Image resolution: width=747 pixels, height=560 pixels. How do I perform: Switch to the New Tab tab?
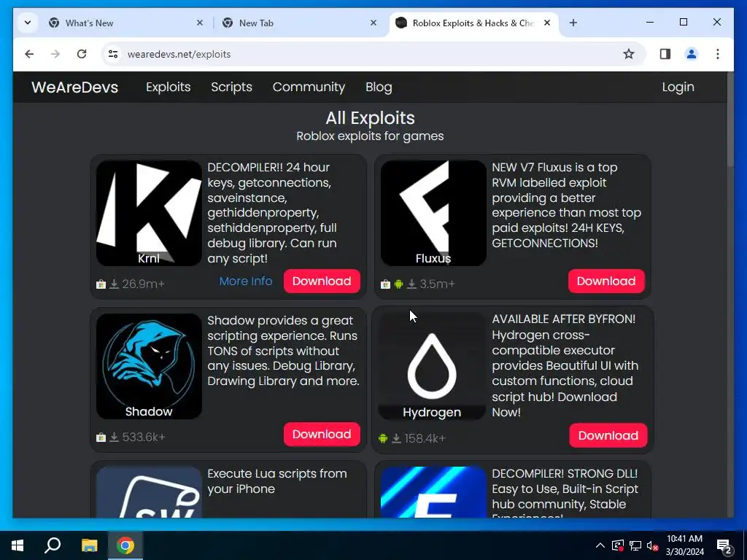(298, 23)
